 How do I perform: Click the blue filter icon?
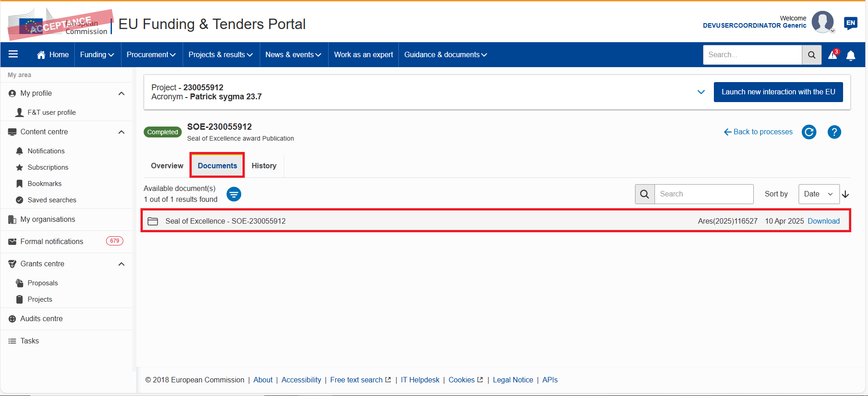pyautogui.click(x=234, y=194)
